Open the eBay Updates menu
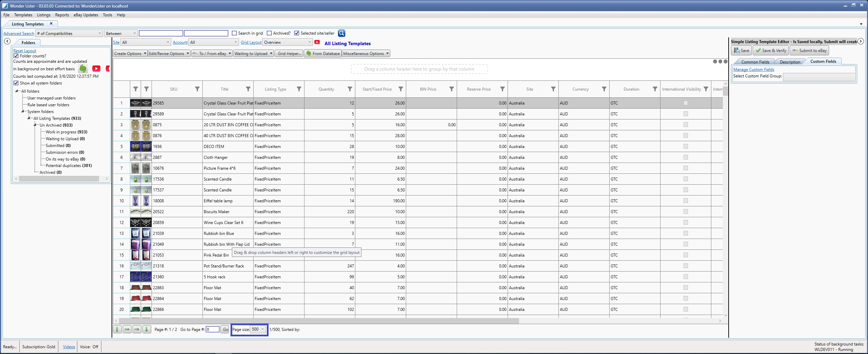The width and height of the screenshot is (868, 354). 86,15
